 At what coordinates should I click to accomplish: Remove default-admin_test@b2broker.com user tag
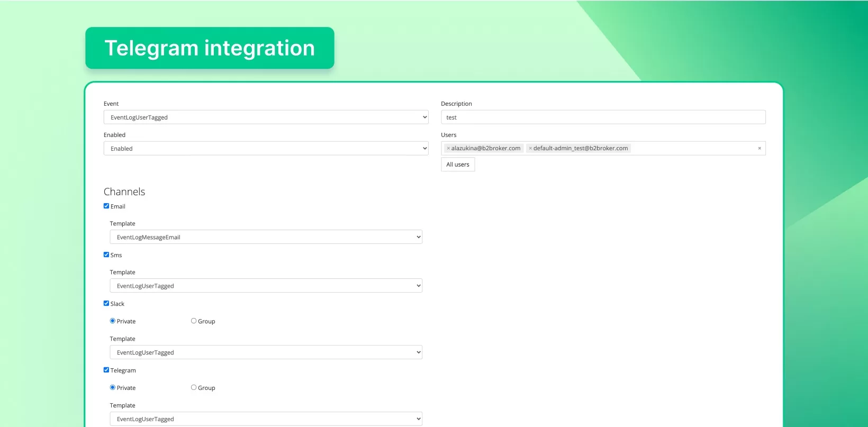(530, 148)
